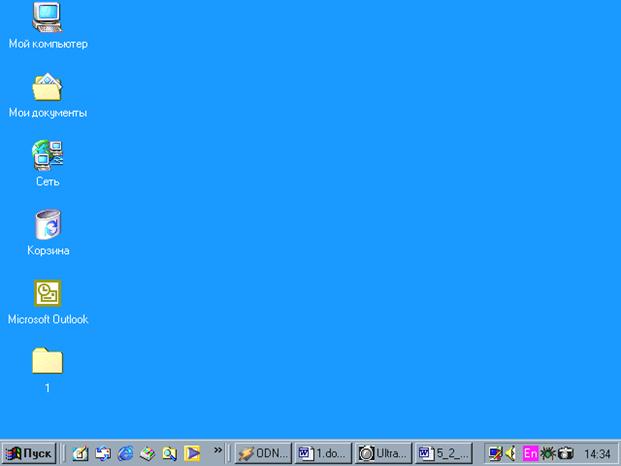The width and height of the screenshot is (621, 466).
Task: Open the Пуск start menu
Action: [x=29, y=453]
